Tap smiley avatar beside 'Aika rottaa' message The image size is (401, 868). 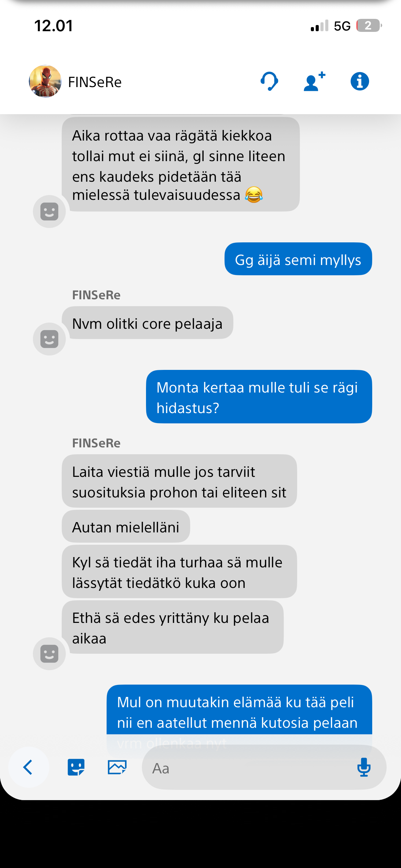click(49, 212)
